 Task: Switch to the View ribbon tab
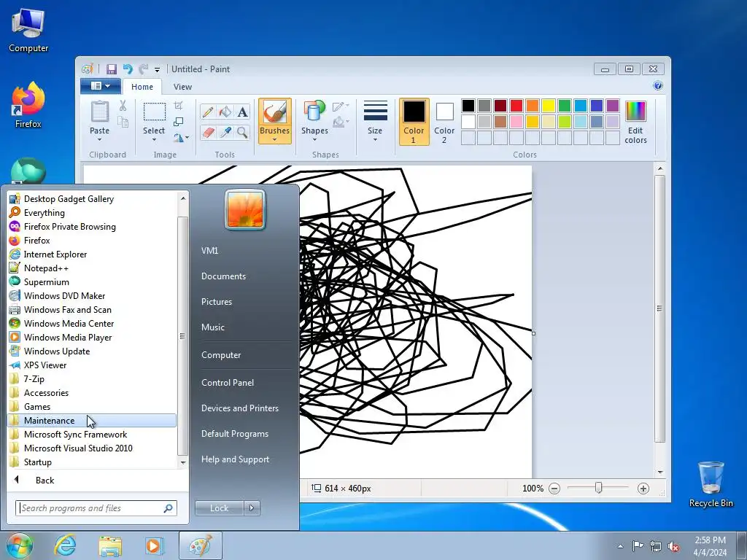click(x=182, y=87)
